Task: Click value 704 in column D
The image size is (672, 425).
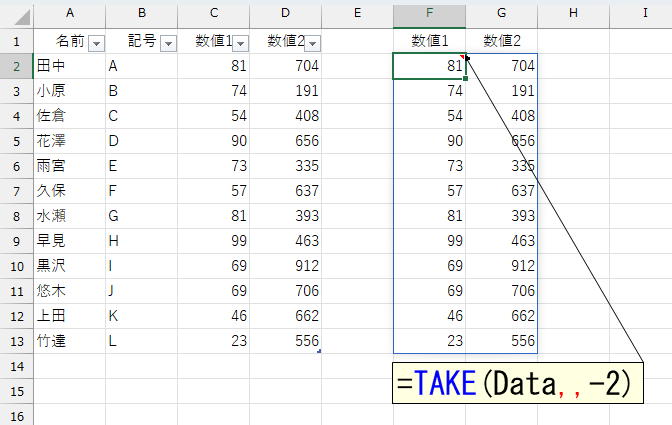Action: tap(286, 66)
